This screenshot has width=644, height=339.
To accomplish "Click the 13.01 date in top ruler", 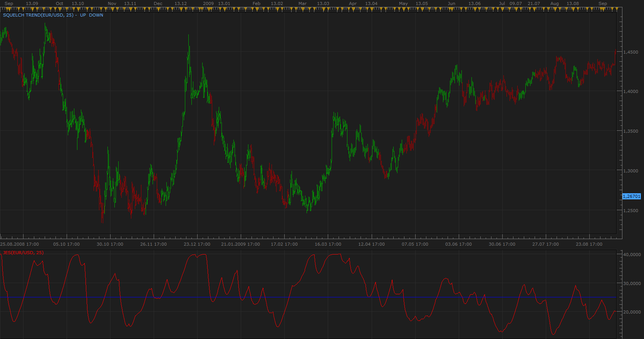I will (x=224, y=3).
